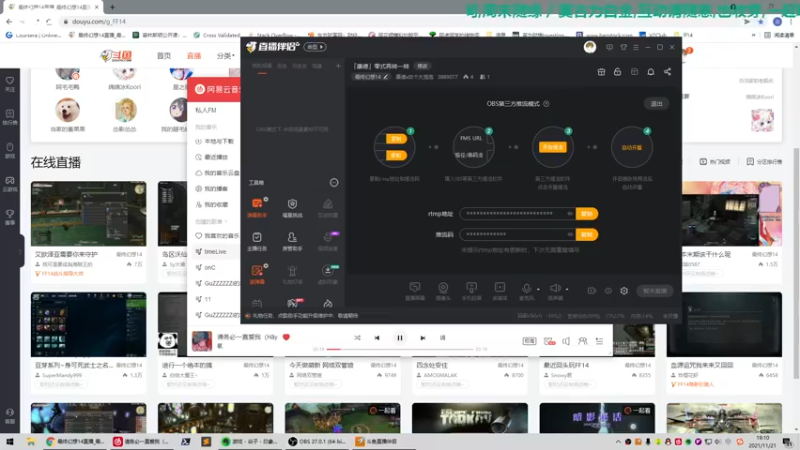This screenshot has width=800, height=450.
Task: Go to previous song
Action: 377,338
